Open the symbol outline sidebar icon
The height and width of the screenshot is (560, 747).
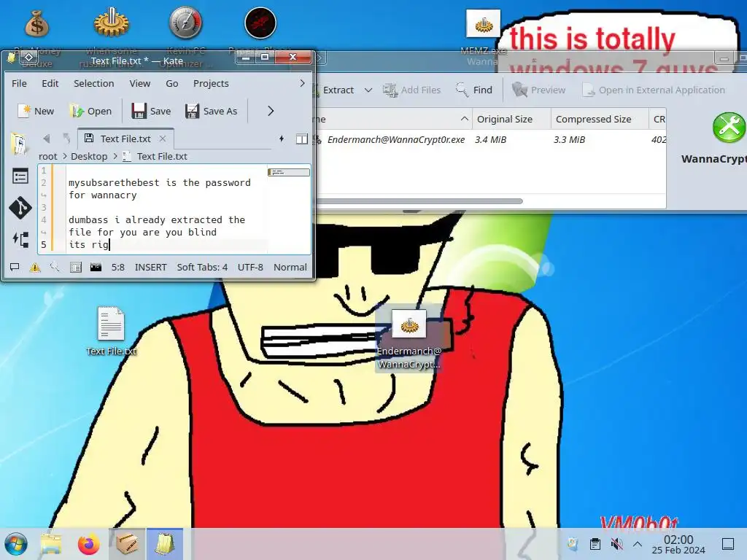(x=20, y=239)
